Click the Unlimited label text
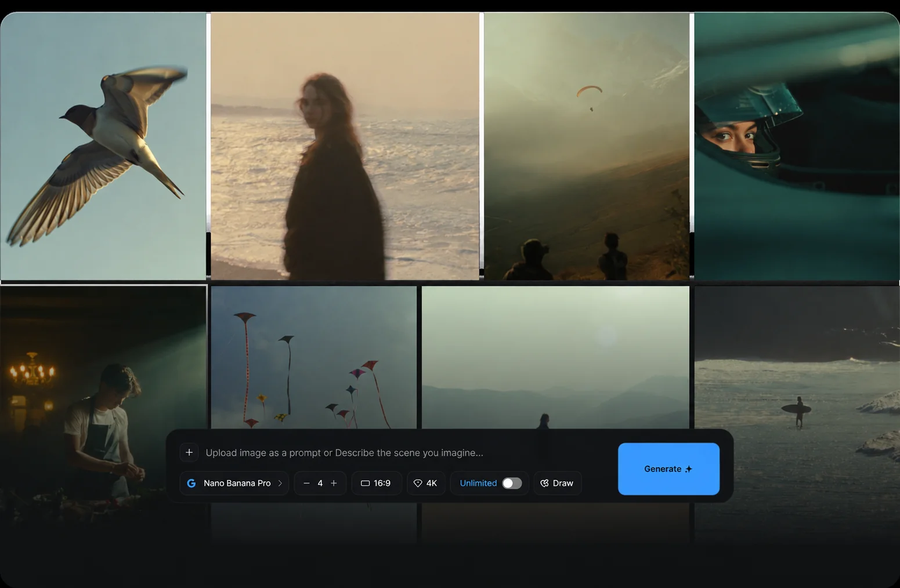 click(478, 483)
